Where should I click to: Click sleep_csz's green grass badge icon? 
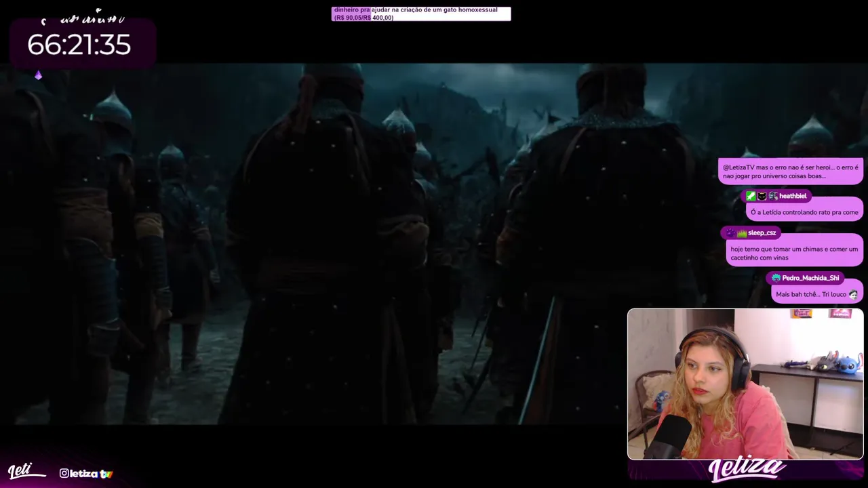(741, 232)
